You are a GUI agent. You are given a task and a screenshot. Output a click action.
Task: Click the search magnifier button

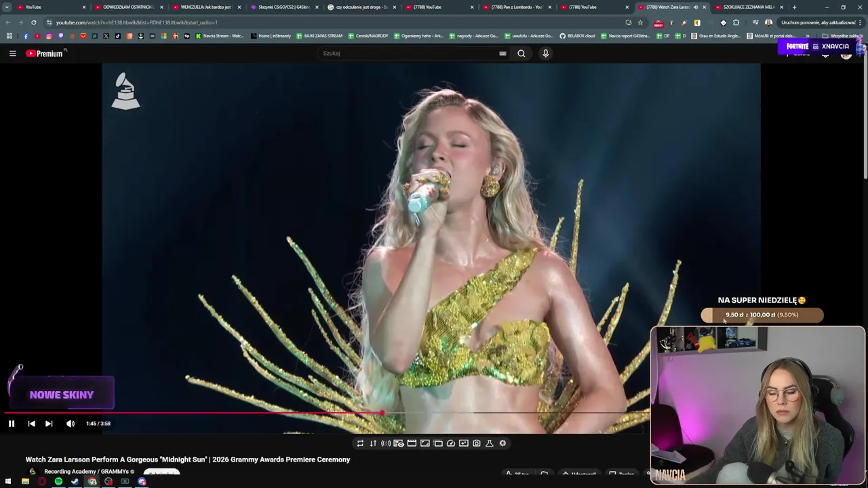click(x=521, y=54)
